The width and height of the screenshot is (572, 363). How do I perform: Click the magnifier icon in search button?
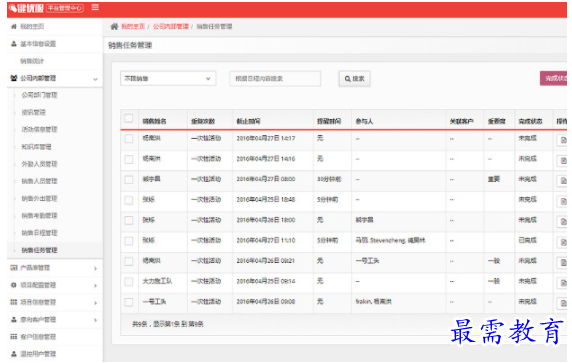[348, 79]
